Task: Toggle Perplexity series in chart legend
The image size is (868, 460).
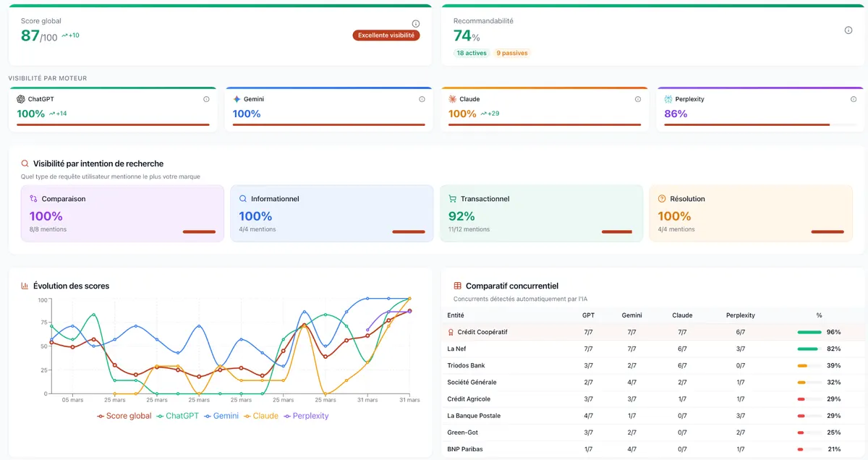Action: coord(306,416)
